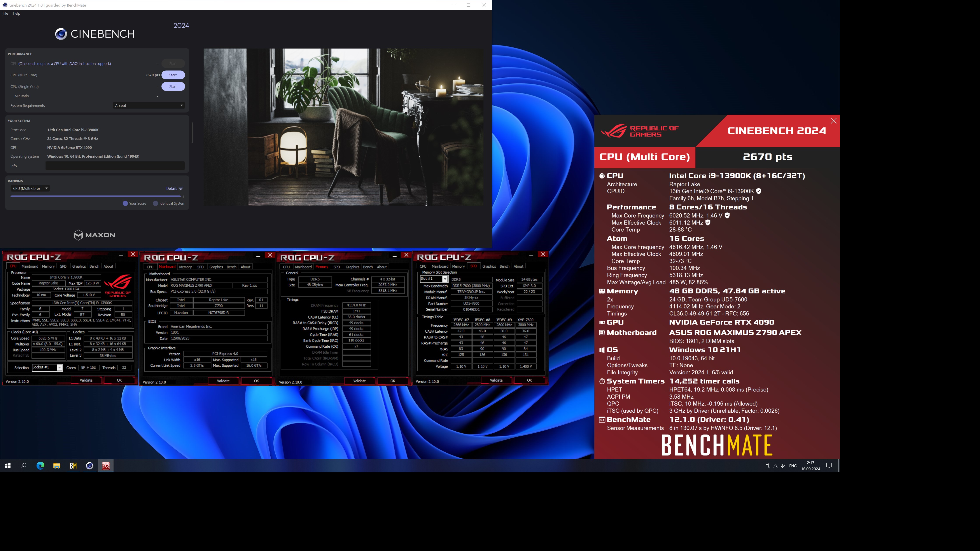This screenshot has height=551, width=980.
Task: Open Microsoft Edge from the taskbar
Action: (40, 466)
